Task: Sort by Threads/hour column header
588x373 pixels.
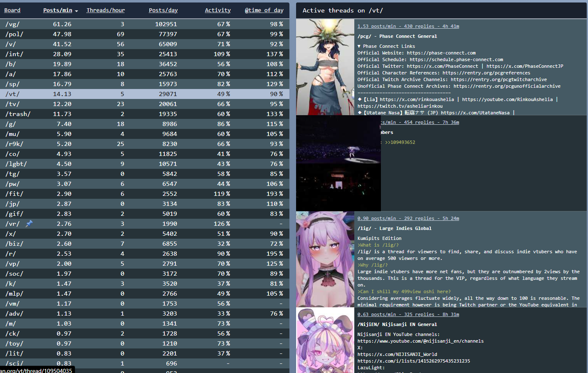Action: point(106,10)
